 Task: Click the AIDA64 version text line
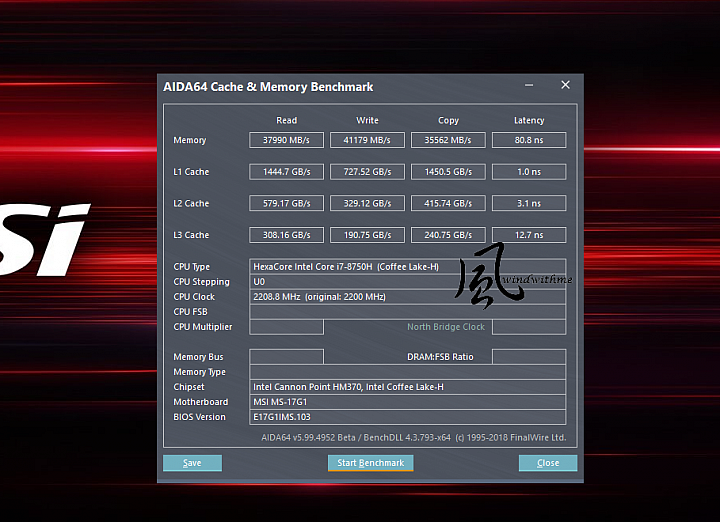[414, 438]
